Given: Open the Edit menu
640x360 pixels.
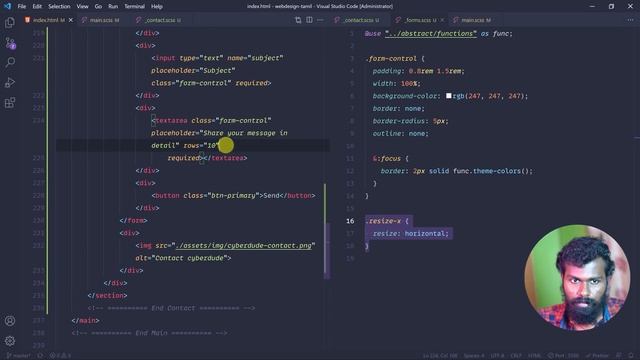Looking at the screenshot, I should pyautogui.click(x=37, y=7).
